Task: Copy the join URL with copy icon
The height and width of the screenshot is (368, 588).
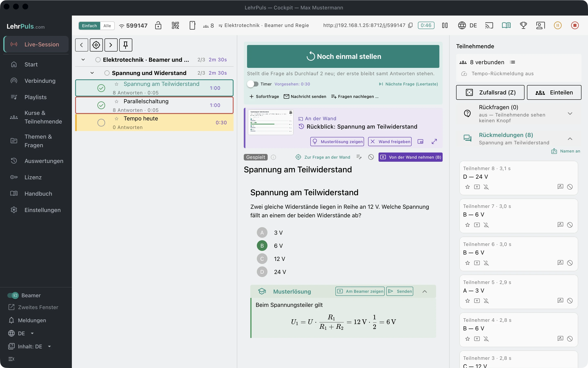Action: click(x=410, y=25)
